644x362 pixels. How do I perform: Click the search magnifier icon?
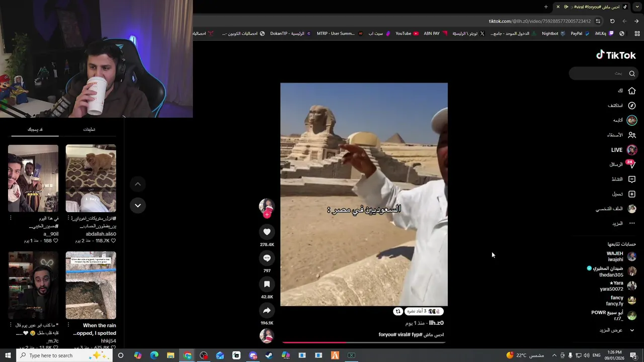(632, 73)
